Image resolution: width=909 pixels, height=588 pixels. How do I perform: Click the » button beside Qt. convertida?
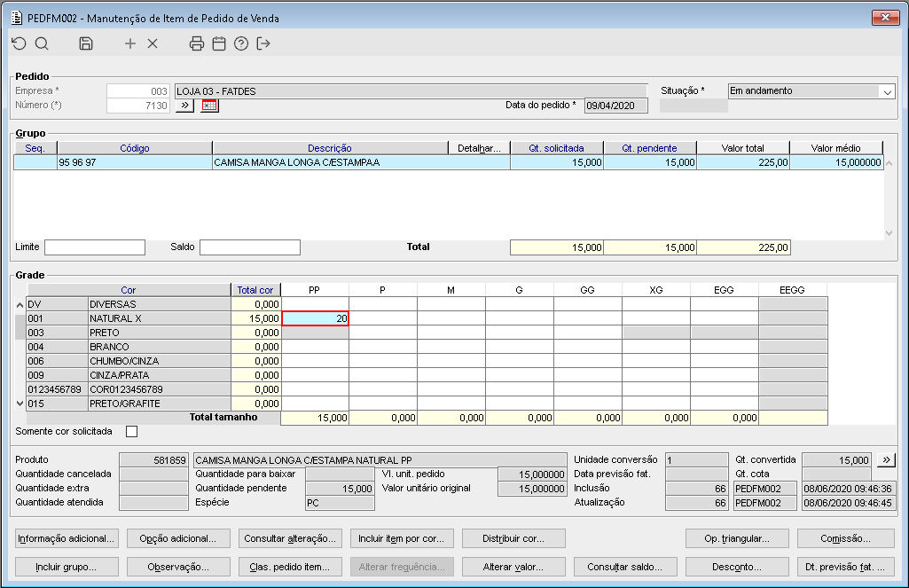tap(887, 459)
